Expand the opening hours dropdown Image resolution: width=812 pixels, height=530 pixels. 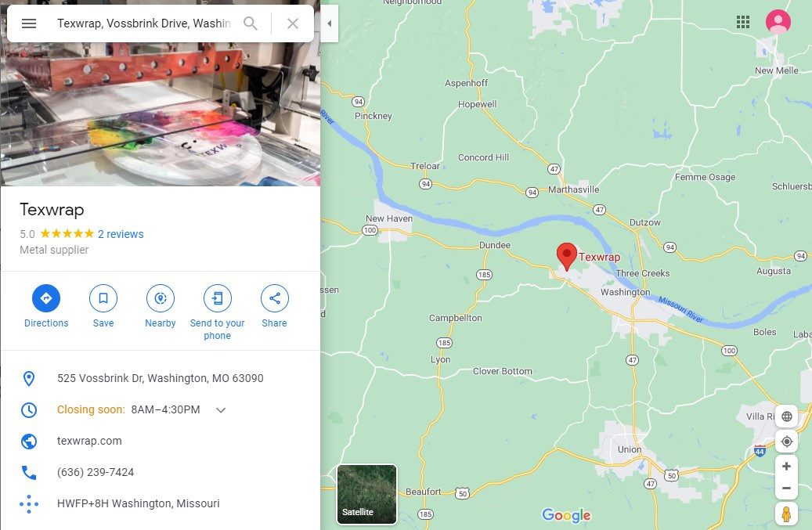221,410
